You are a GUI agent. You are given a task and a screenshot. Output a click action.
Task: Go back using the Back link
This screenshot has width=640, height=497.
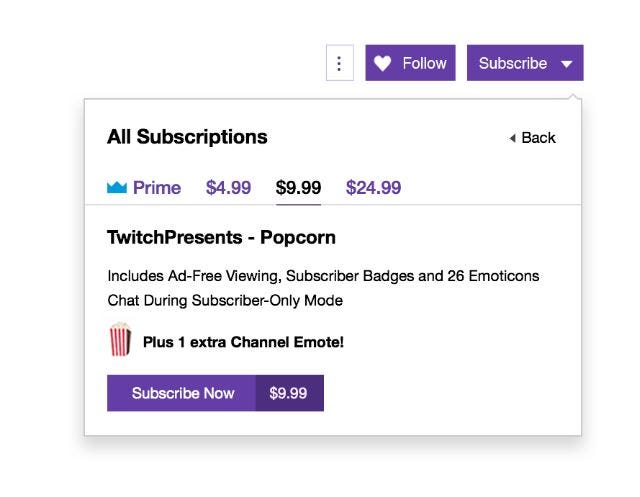coord(538,138)
